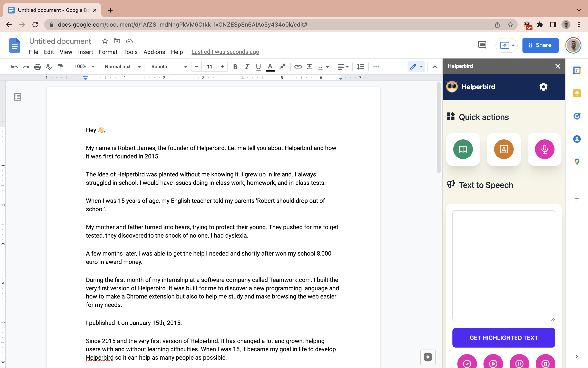
Task: Open Google Maps in the side panel
Action: click(x=577, y=162)
